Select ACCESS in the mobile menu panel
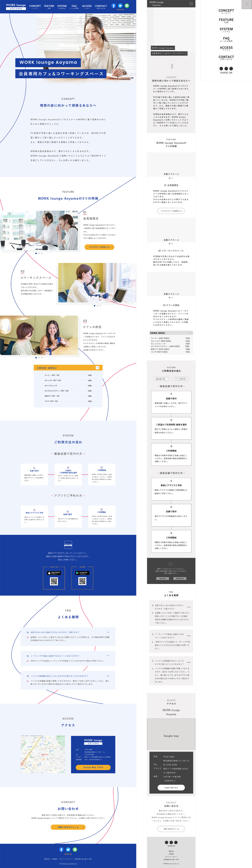 226,48
